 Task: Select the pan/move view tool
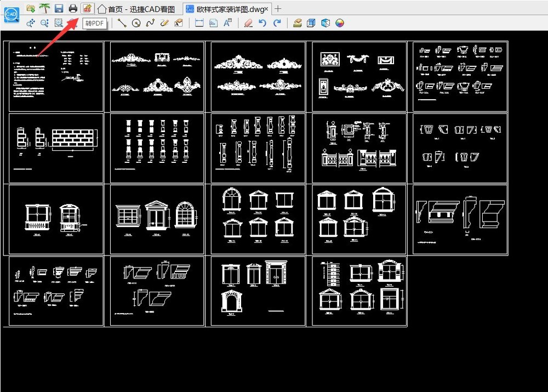pyautogui.click(x=31, y=23)
